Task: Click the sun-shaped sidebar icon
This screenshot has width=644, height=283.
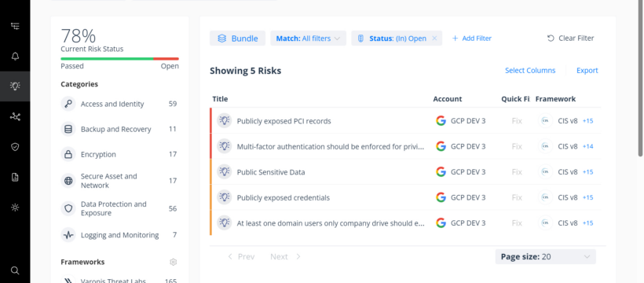Action: [x=15, y=208]
